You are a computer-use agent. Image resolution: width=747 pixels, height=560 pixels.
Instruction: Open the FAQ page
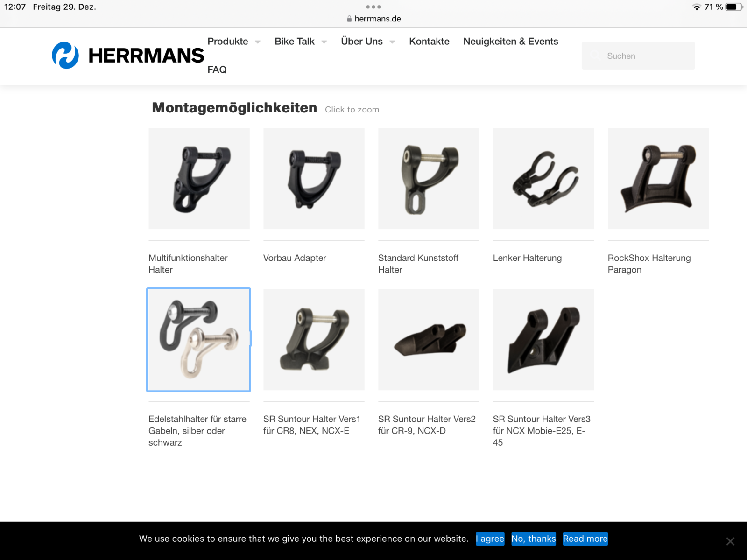(217, 70)
